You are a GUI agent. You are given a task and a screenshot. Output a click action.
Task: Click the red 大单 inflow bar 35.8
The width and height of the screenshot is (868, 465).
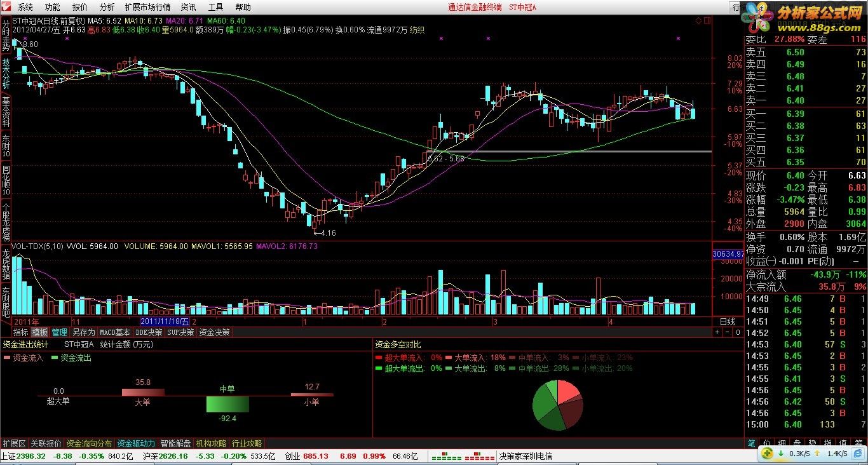(143, 392)
